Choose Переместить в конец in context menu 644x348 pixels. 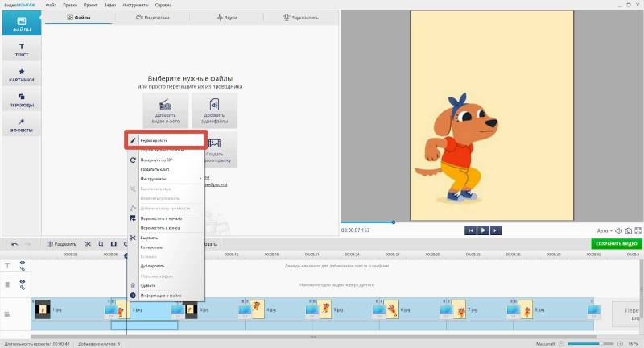(x=166, y=228)
